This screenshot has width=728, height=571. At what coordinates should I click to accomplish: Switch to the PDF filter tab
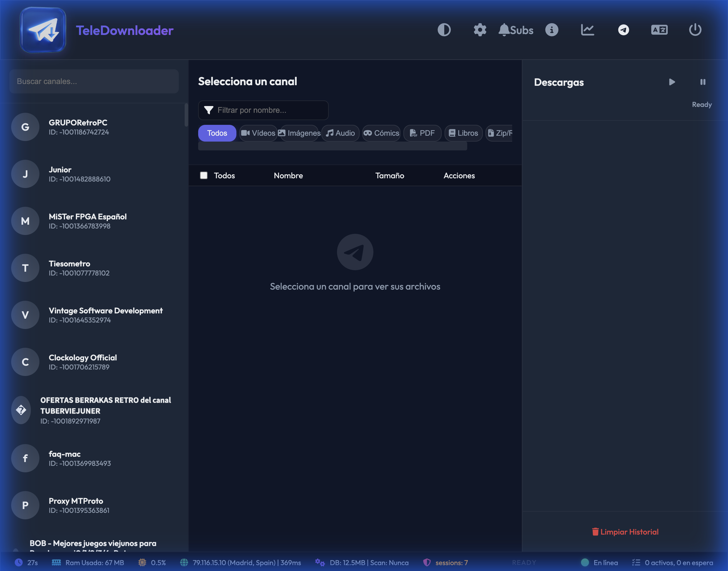422,133
